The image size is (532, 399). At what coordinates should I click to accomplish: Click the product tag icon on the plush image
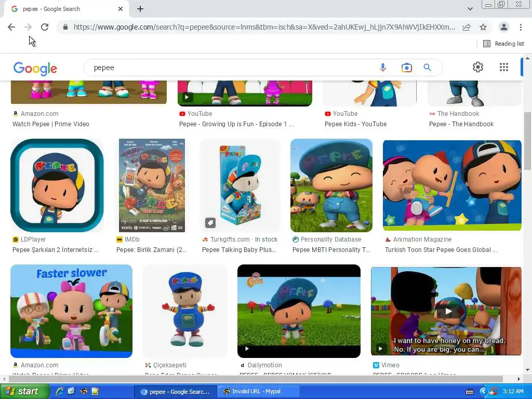(x=210, y=223)
